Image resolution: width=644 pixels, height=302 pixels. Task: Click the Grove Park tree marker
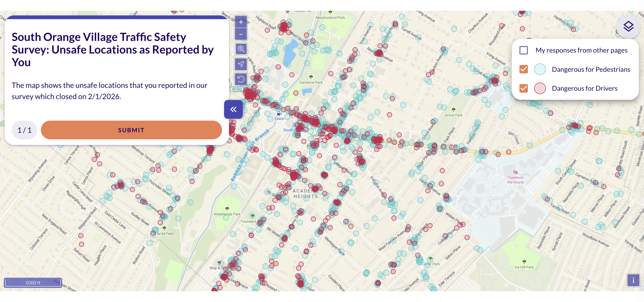click(x=454, y=110)
